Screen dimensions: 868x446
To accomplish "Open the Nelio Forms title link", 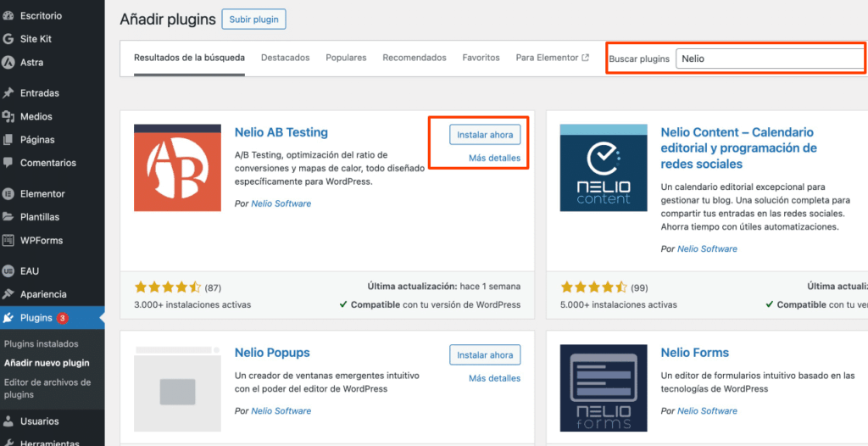I will click(695, 353).
